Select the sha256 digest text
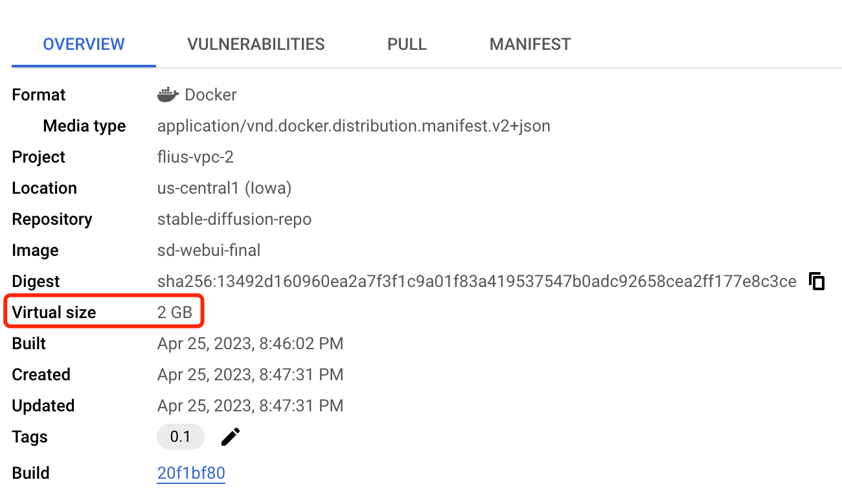The width and height of the screenshot is (842, 504). [477, 281]
